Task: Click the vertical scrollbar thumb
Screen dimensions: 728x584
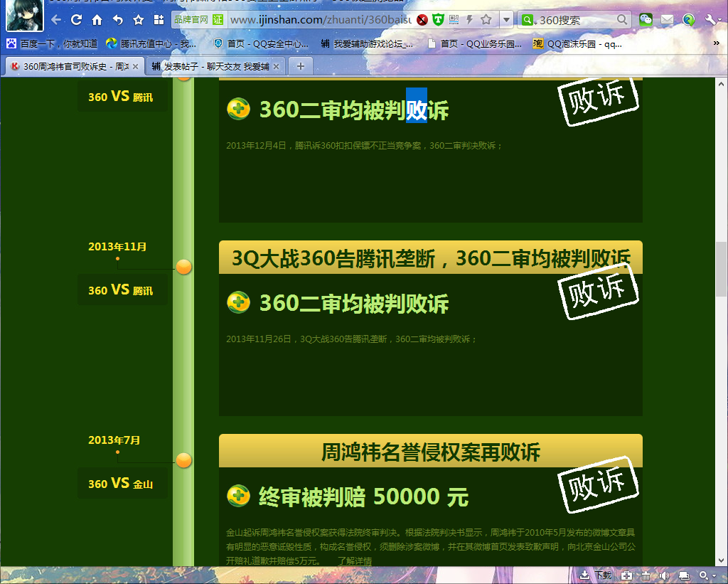Action: (721, 269)
